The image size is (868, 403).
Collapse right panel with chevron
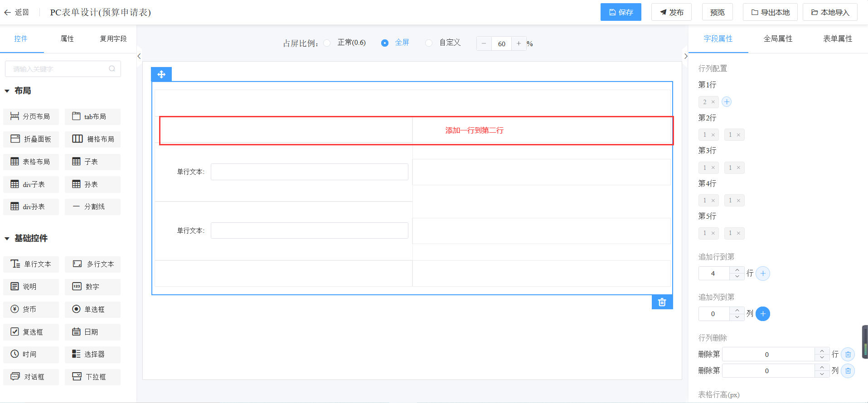pos(686,56)
